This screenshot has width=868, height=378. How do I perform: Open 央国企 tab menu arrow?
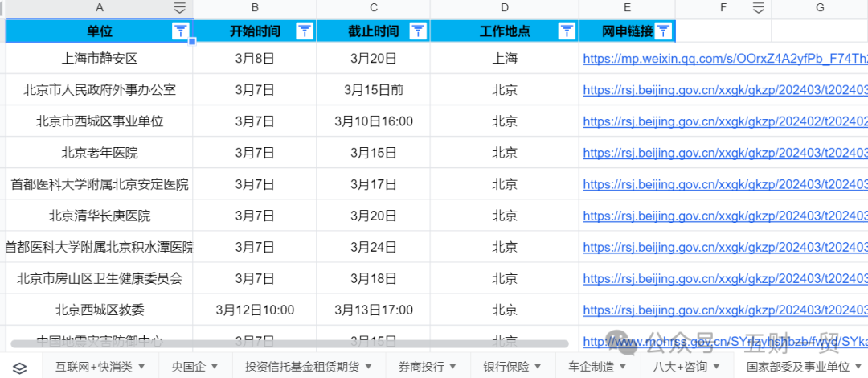pos(215,367)
